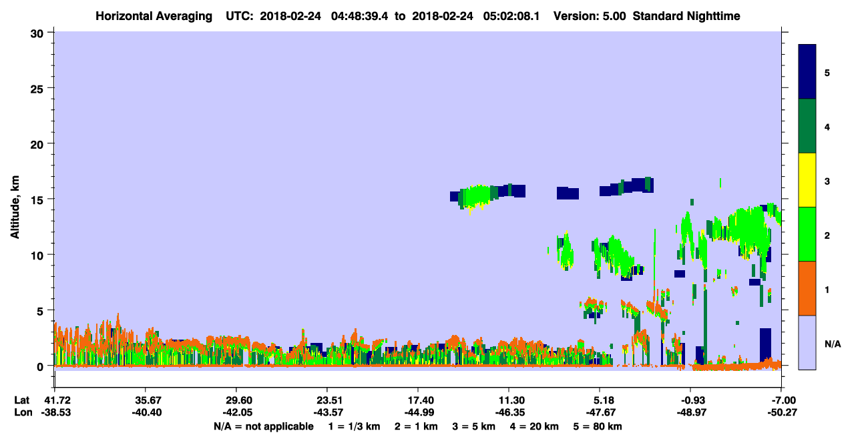
Task: Click the colorbar label '2'
Action: pos(828,236)
